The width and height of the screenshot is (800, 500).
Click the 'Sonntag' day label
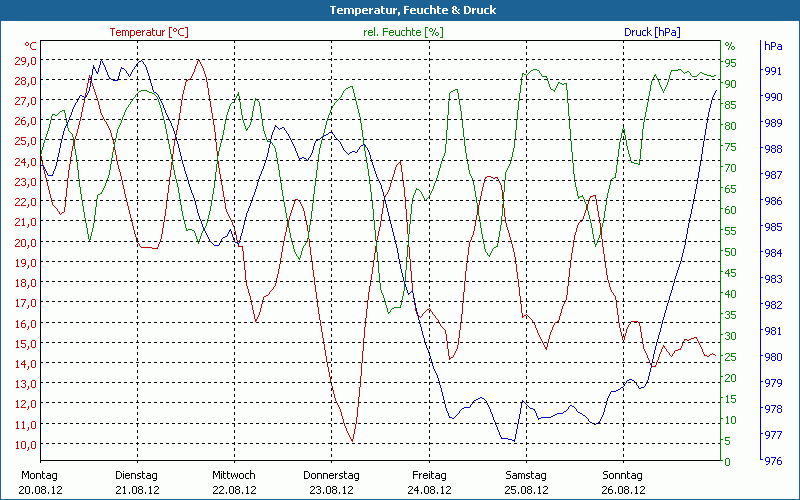pos(622,476)
